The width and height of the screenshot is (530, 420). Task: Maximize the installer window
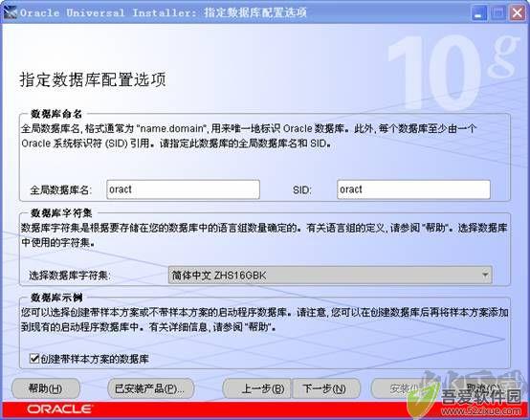pos(497,13)
